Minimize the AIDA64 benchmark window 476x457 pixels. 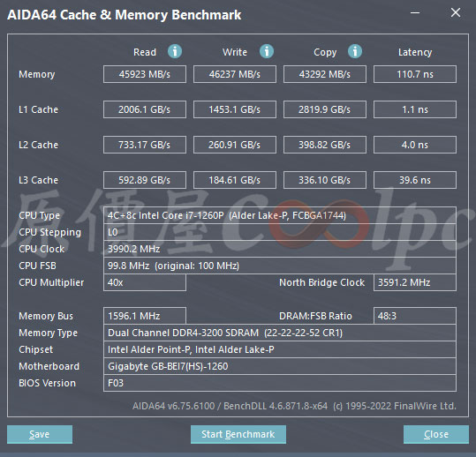[x=415, y=13]
